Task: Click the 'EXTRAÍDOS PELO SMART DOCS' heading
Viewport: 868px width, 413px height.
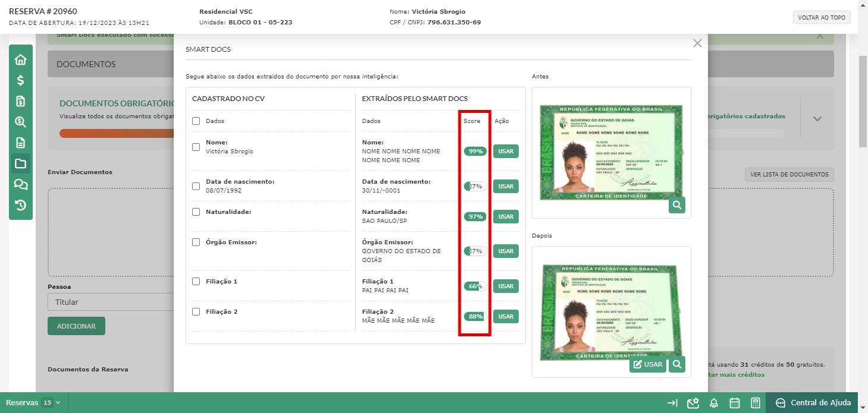Action: [415, 99]
